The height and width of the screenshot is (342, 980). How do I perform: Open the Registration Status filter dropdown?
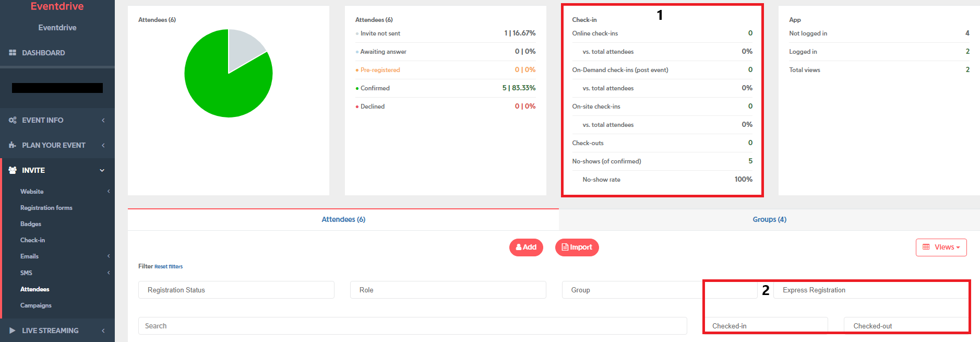[236, 290]
